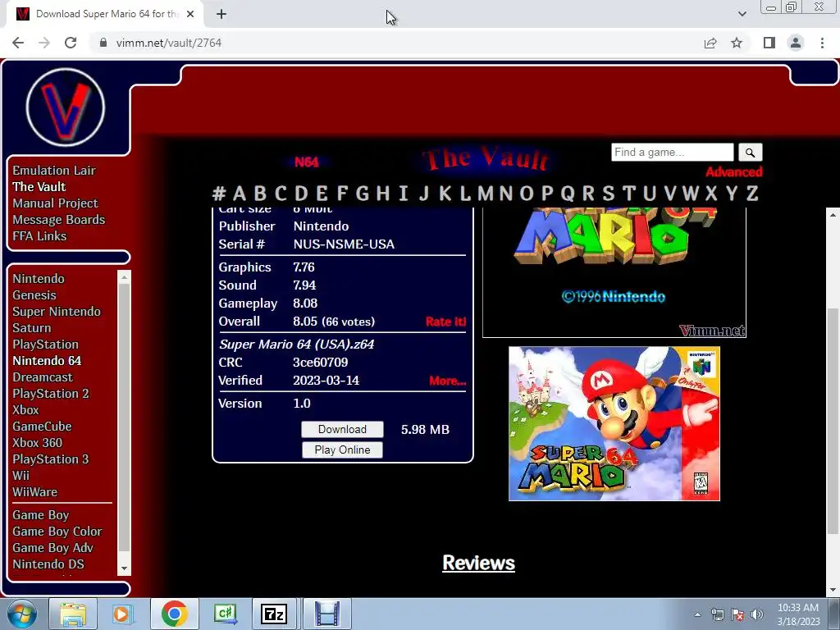840x630 pixels.
Task: Open the Nintendo DS vault
Action: 48,564
